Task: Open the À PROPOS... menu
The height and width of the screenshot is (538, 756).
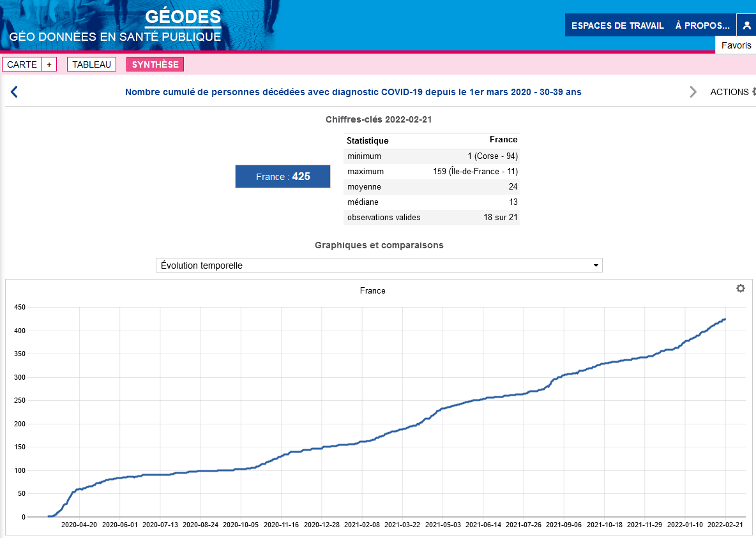Action: click(702, 26)
